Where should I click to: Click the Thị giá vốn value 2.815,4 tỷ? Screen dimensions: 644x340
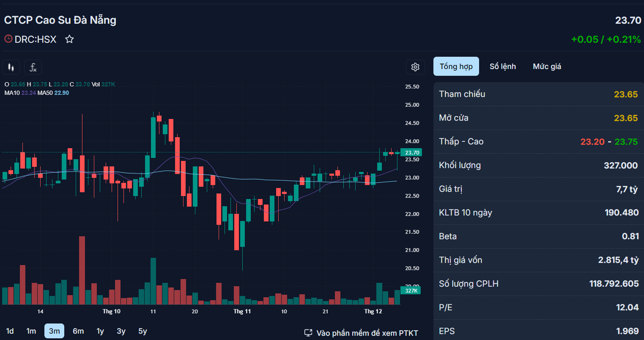618,260
